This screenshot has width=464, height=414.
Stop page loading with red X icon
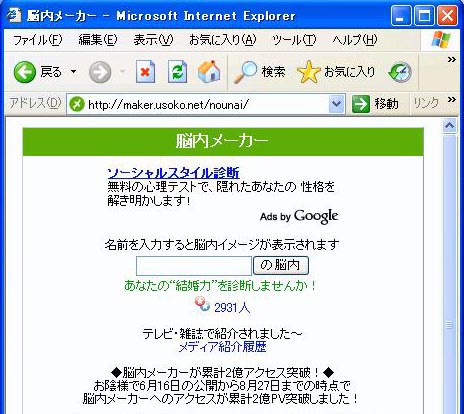[145, 71]
